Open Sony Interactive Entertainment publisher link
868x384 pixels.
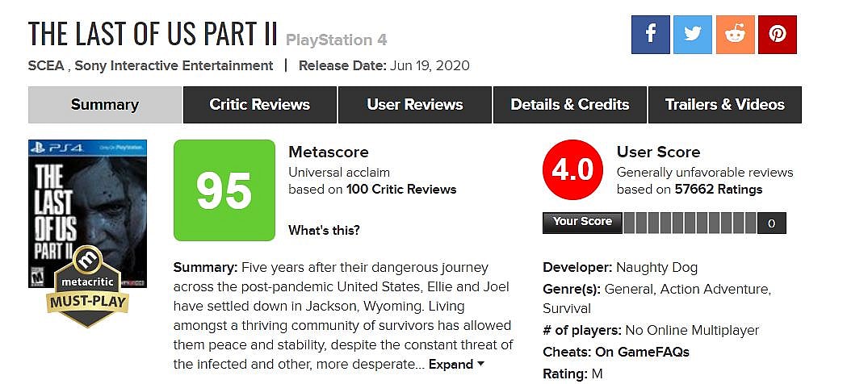[x=174, y=65]
